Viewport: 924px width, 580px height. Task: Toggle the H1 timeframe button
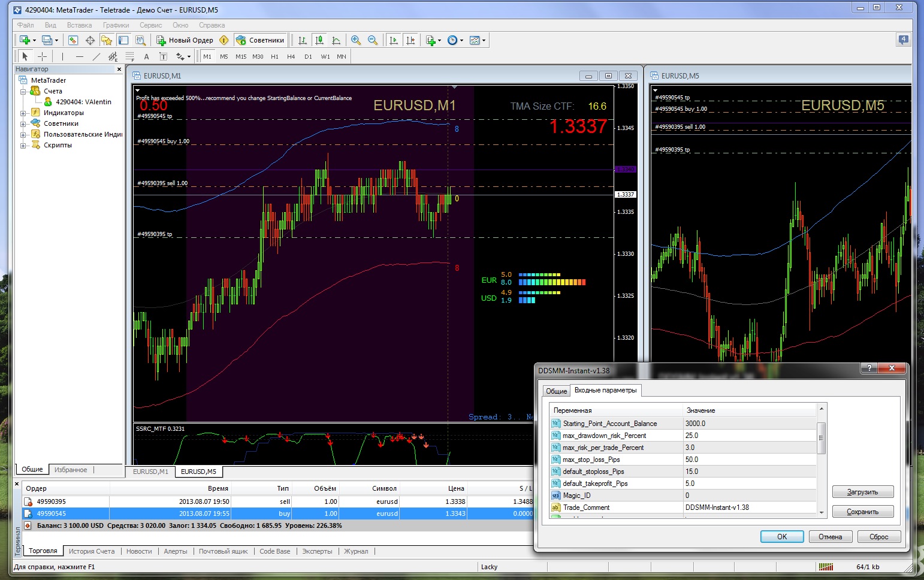coord(274,56)
